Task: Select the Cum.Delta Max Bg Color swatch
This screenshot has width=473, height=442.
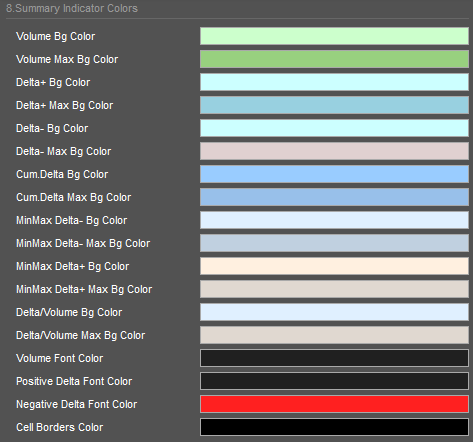Action: [x=334, y=197]
